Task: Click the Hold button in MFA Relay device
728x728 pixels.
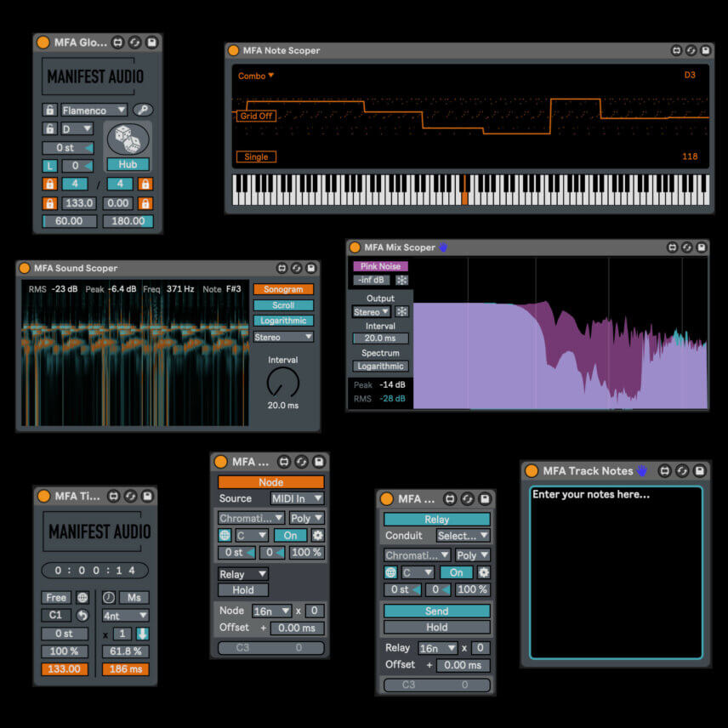Action: pyautogui.click(x=437, y=628)
